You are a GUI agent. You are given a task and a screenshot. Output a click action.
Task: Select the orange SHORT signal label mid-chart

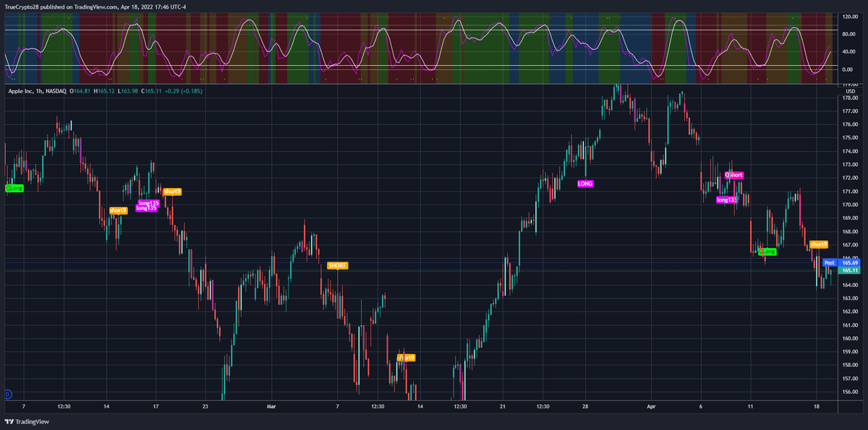[x=337, y=265]
